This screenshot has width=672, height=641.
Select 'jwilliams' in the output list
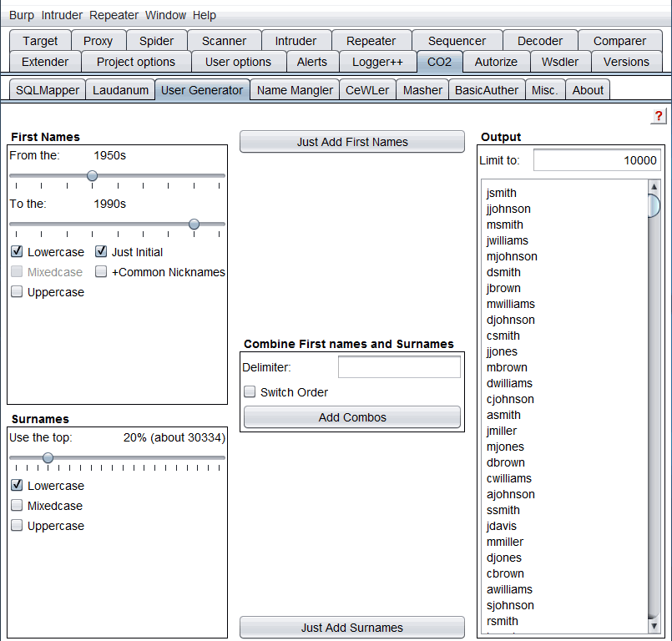point(508,240)
